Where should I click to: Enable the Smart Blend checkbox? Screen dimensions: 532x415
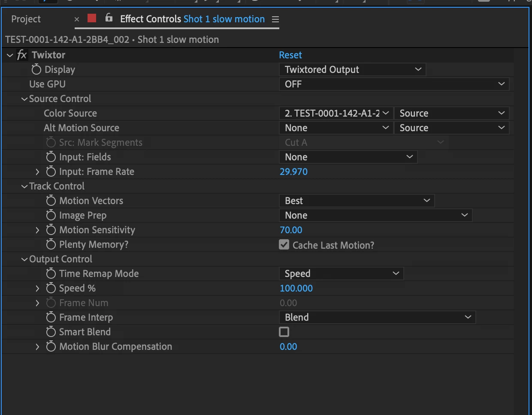[x=284, y=332]
